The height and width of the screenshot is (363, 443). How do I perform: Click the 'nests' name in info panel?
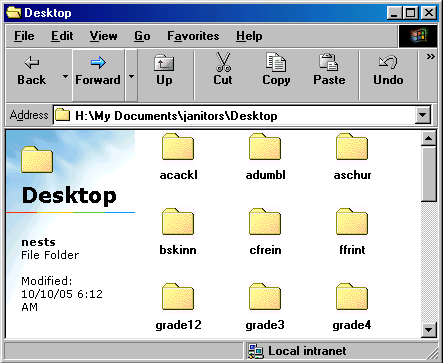point(38,242)
